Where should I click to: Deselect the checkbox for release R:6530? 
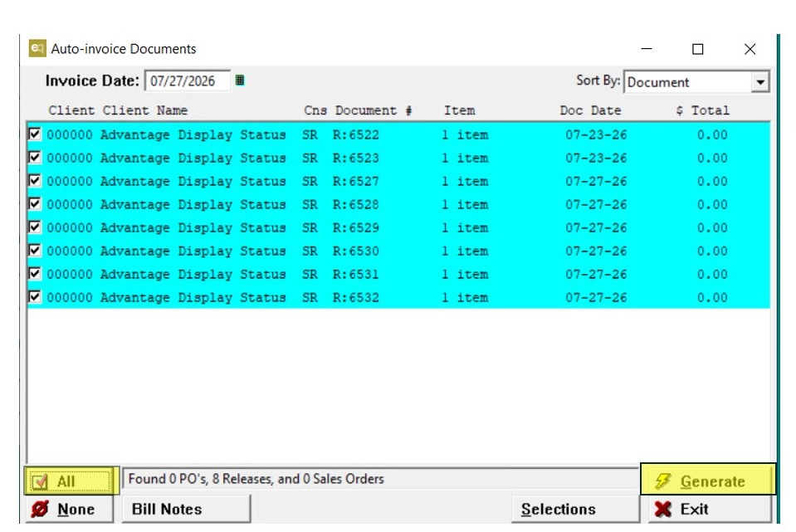tap(35, 251)
